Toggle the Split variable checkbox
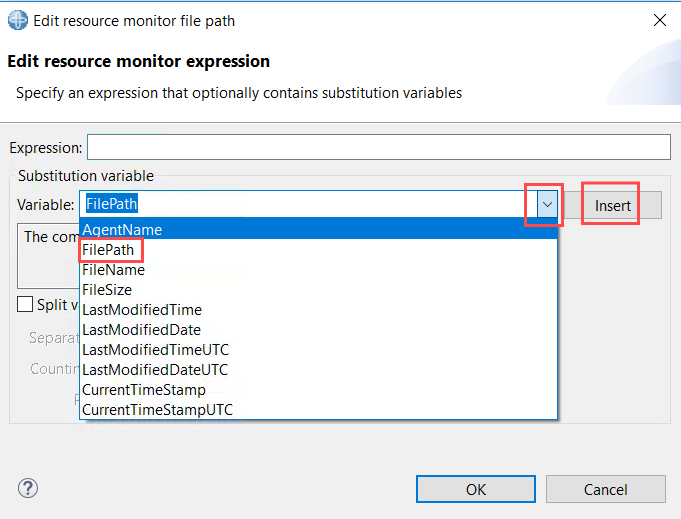This screenshot has height=519, width=681. point(25,304)
